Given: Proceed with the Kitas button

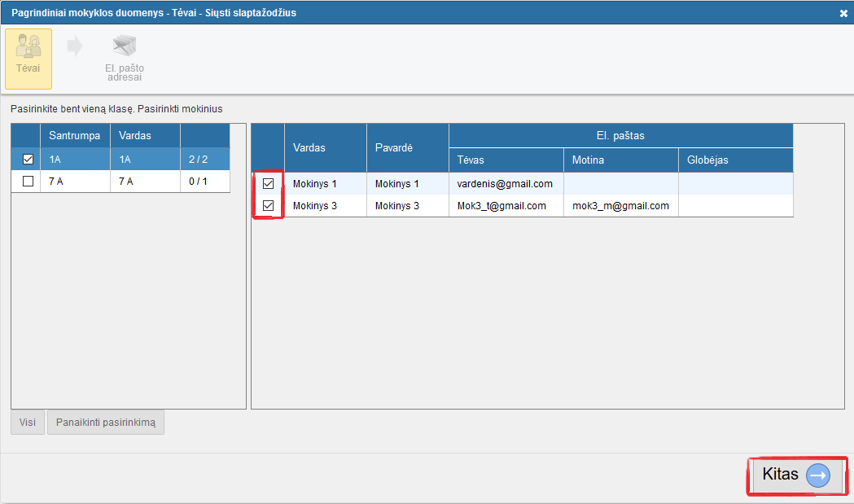Looking at the screenshot, I should [797, 475].
